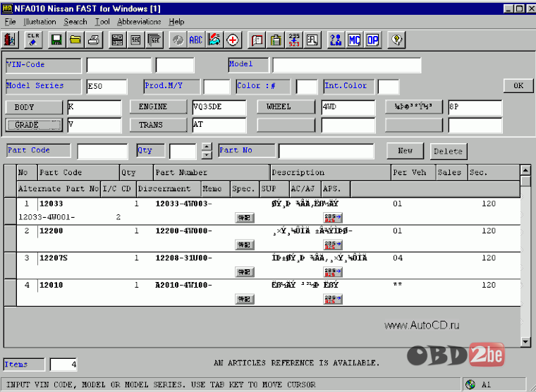This screenshot has height=392, width=536.
Task: Click part number A2010-4W100-
Action: (183, 285)
